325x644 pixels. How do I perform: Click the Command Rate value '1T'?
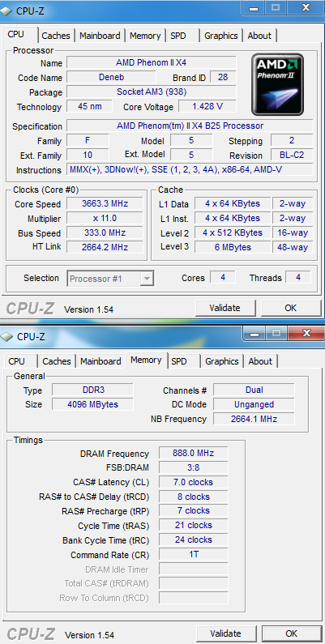point(193,554)
